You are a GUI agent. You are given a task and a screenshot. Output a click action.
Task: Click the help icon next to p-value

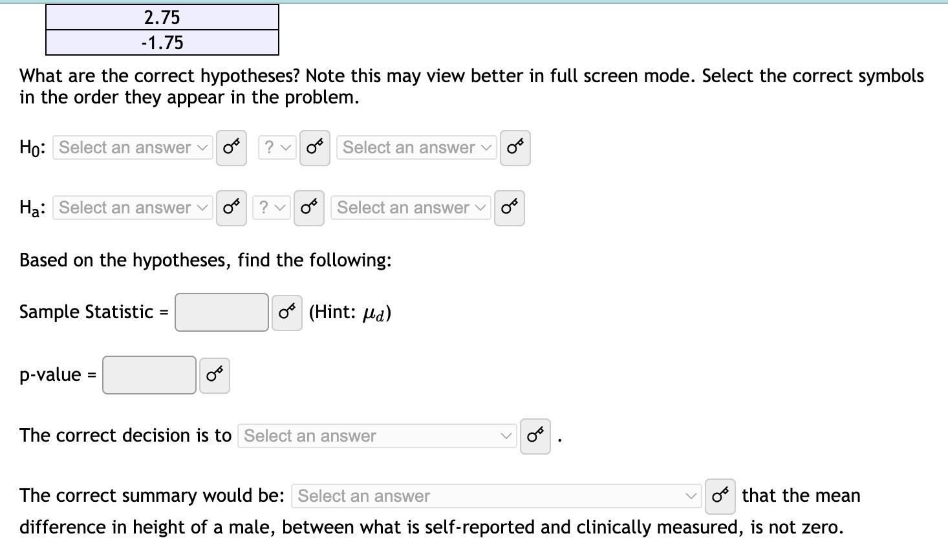(214, 375)
